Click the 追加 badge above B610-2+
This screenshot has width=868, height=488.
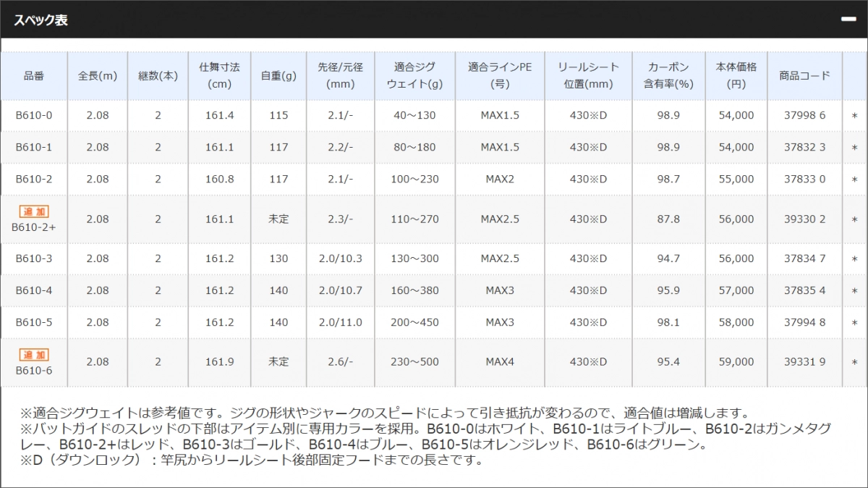34,211
